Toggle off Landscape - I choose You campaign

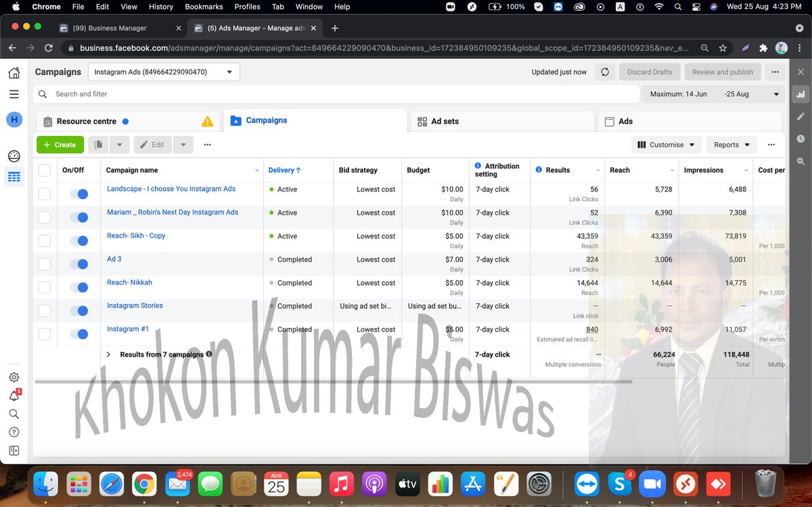79,194
